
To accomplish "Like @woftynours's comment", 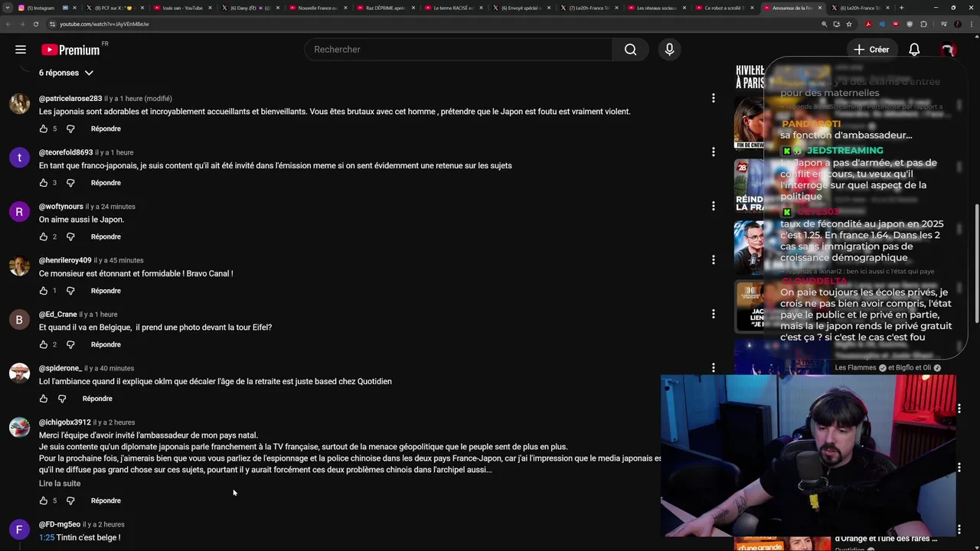I will [44, 236].
